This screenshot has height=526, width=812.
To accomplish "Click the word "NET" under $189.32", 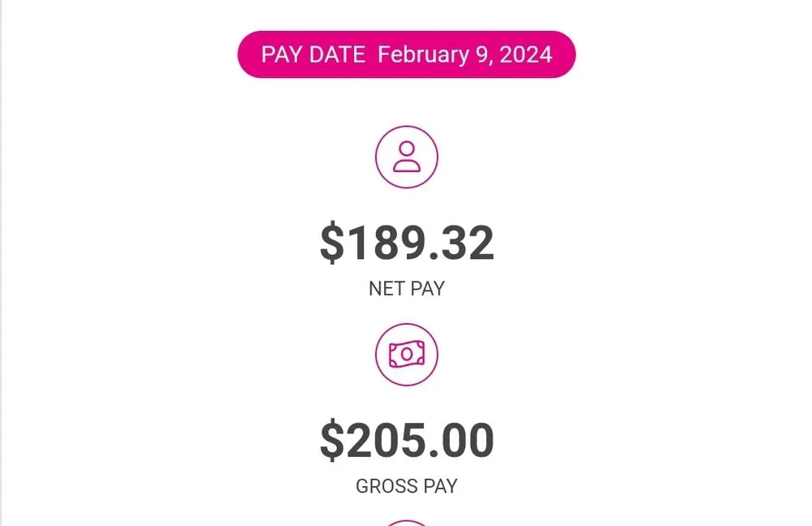I will tap(386, 289).
